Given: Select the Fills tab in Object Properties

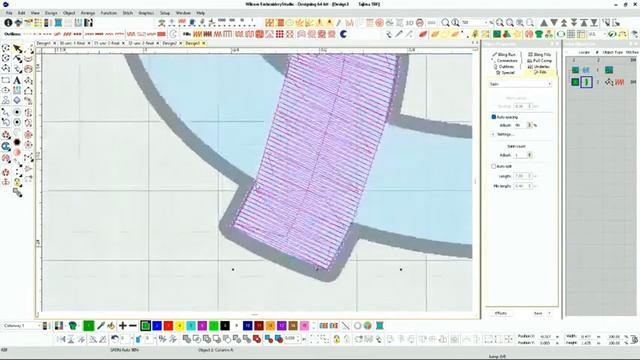Looking at the screenshot, I should pyautogui.click(x=540, y=72).
